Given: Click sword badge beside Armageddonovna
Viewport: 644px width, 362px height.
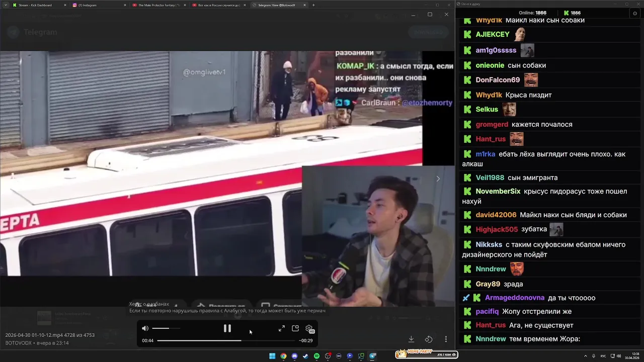Looking at the screenshot, I should click(x=466, y=298).
